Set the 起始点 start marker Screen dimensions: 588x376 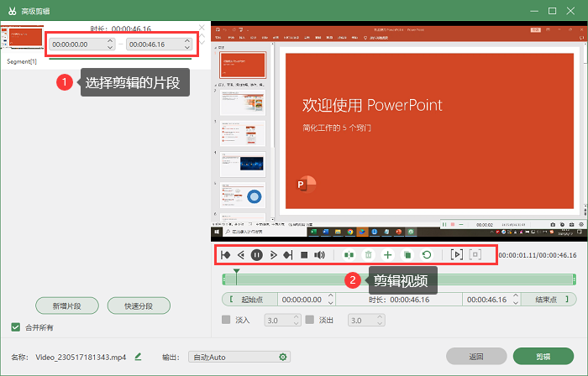point(249,300)
